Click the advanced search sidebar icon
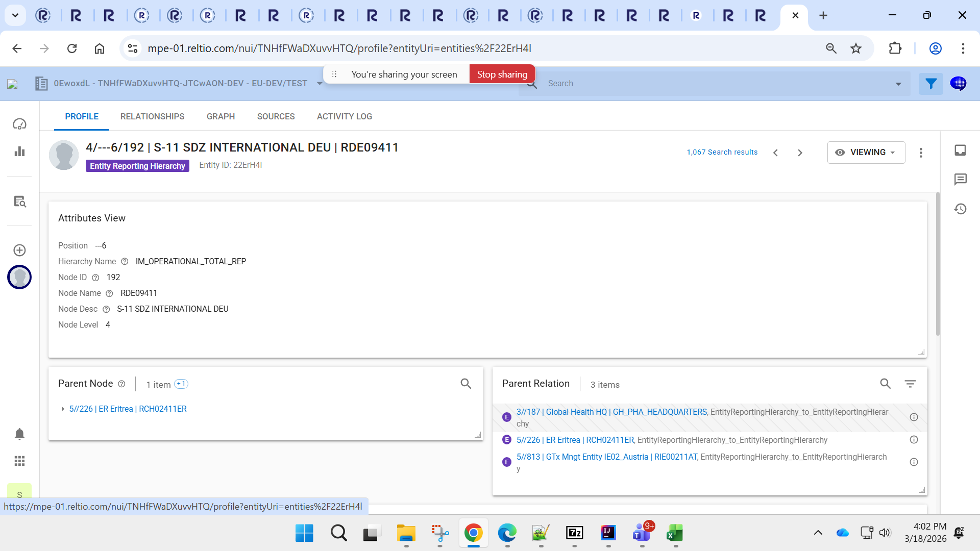Screen dimensions: 980x551 (19, 202)
